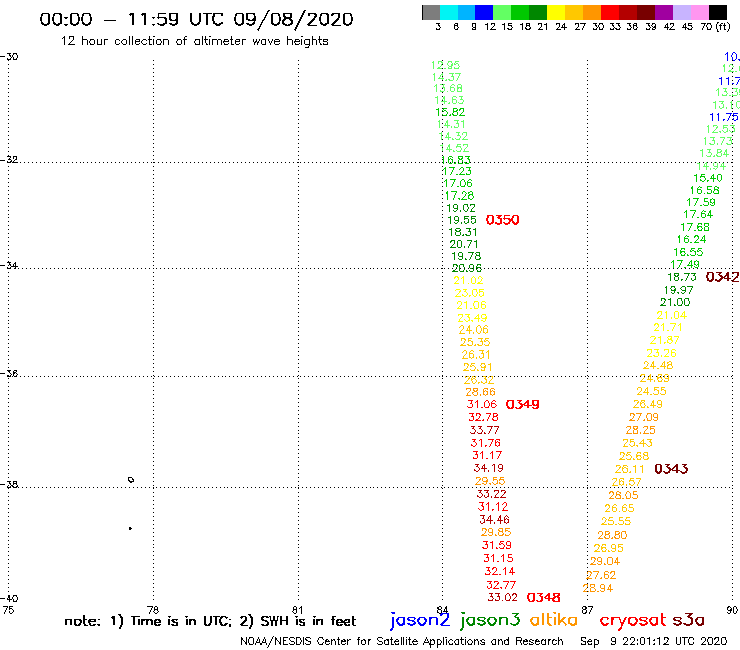This screenshot has width=740, height=650.
Task: Click the '70 (ft)' scale label
Action: coord(715,27)
